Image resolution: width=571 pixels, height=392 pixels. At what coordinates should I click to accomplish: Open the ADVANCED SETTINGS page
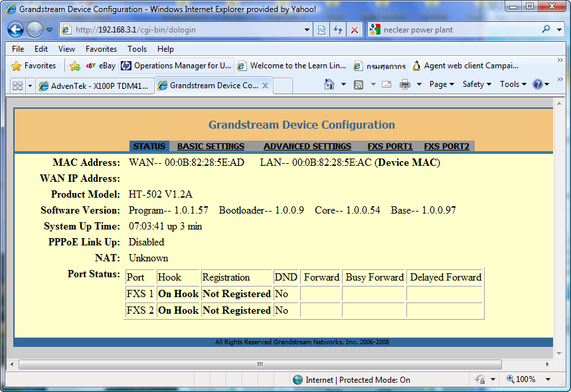pyautogui.click(x=307, y=146)
